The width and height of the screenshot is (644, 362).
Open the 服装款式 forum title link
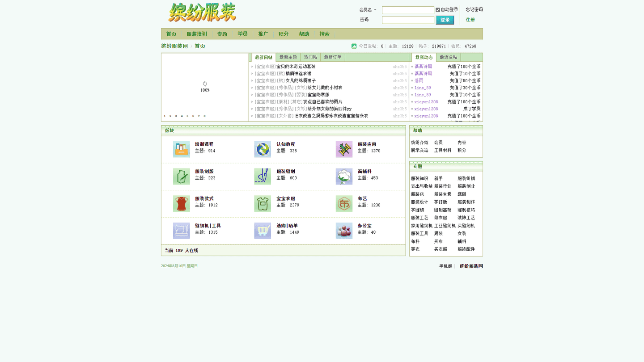click(204, 198)
